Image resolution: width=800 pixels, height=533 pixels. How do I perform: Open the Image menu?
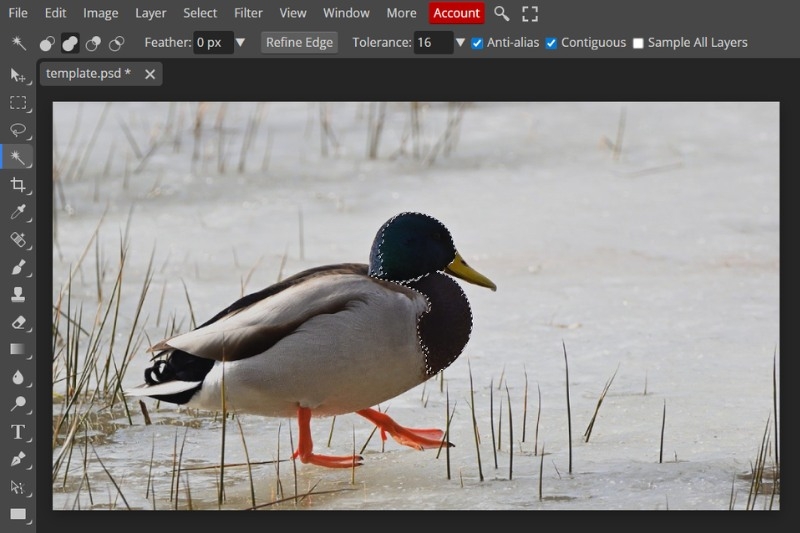(x=101, y=13)
